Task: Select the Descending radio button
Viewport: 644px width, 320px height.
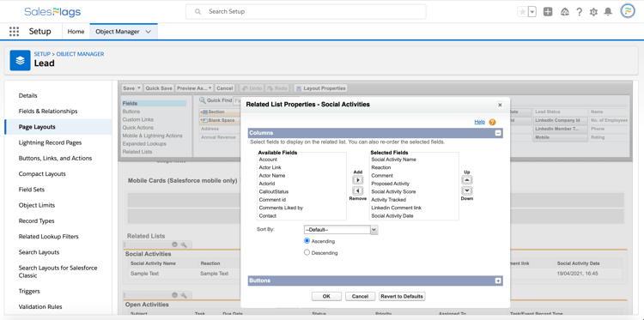Action: tap(307, 252)
